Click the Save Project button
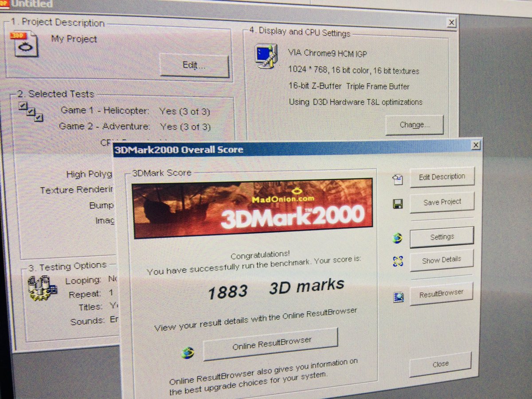The width and height of the screenshot is (532, 399). pos(442,202)
